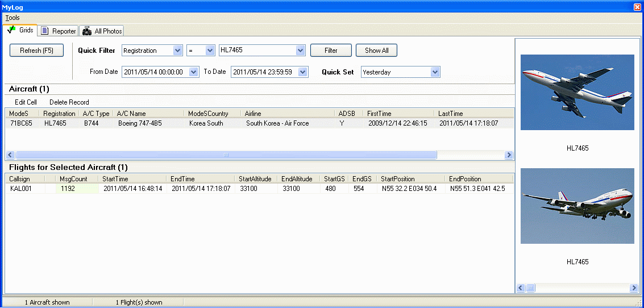Sort by ADSB column header

pos(348,113)
